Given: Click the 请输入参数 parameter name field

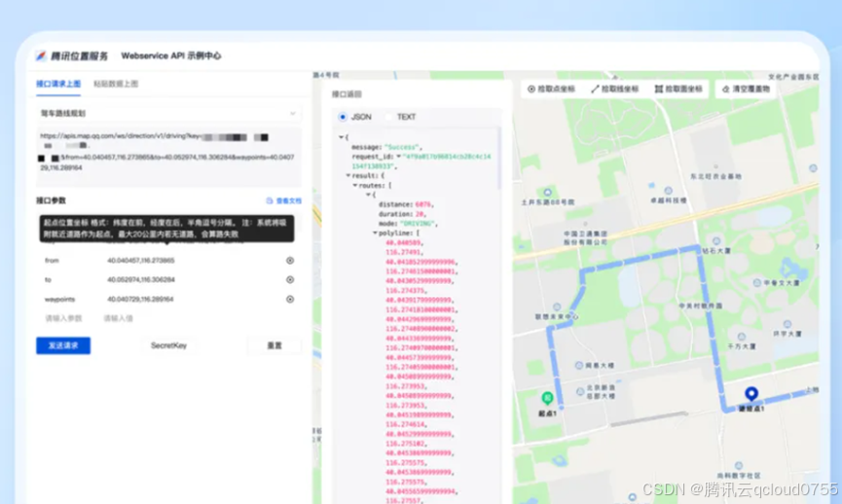Looking at the screenshot, I should click(x=63, y=318).
